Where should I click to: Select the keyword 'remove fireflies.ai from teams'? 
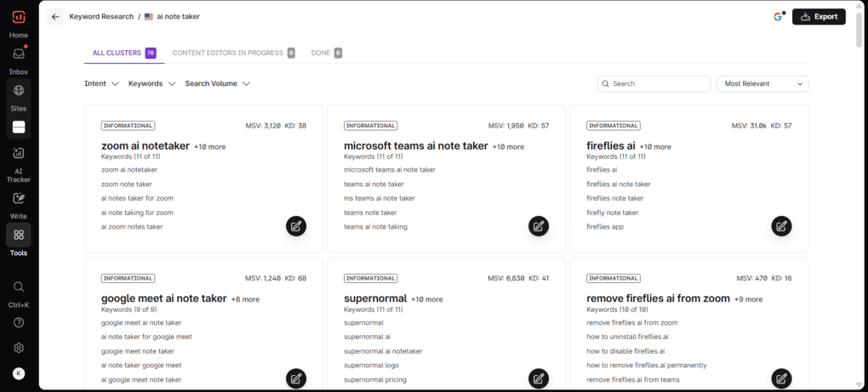pyautogui.click(x=633, y=380)
